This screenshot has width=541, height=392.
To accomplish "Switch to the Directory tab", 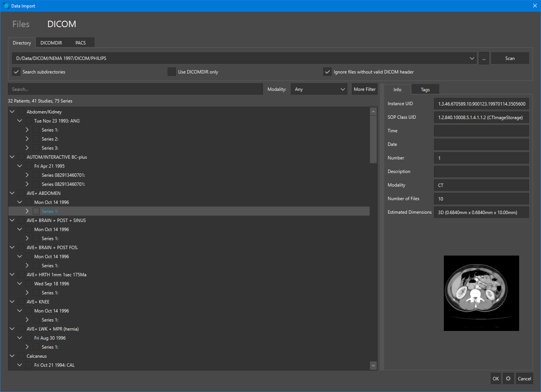I will [22, 43].
